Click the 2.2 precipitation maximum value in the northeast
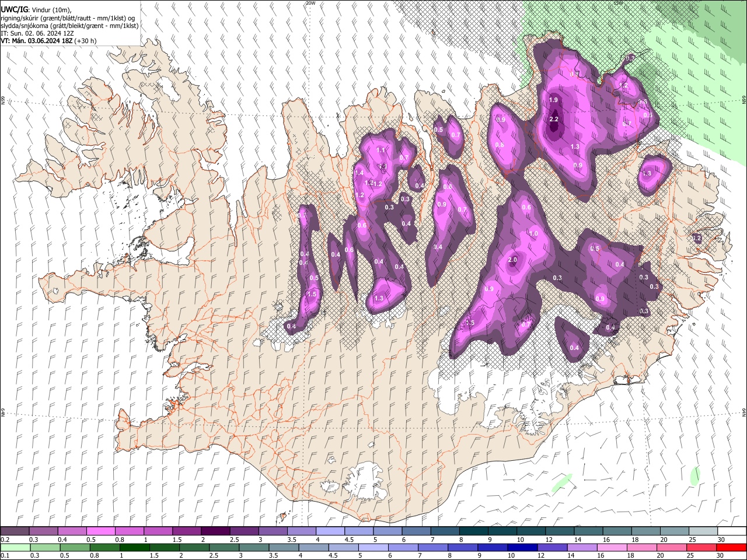The height and width of the screenshot is (560, 747). click(x=554, y=119)
